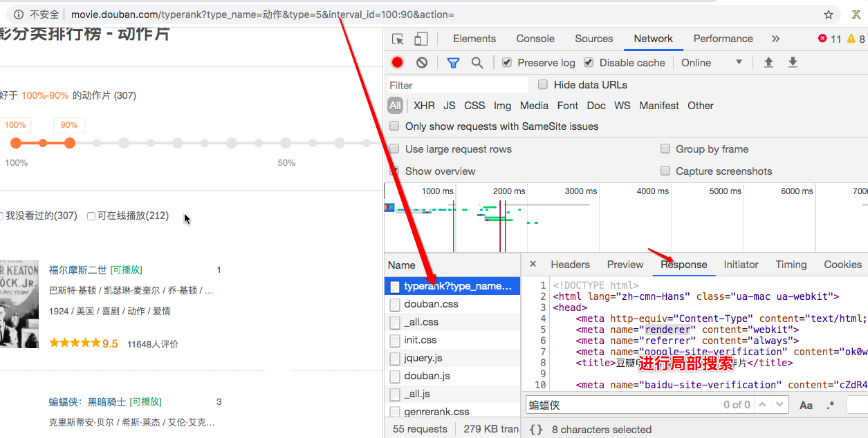Enable Hide data URLs checkbox
Viewport: 868px width, 438px height.
pos(543,84)
